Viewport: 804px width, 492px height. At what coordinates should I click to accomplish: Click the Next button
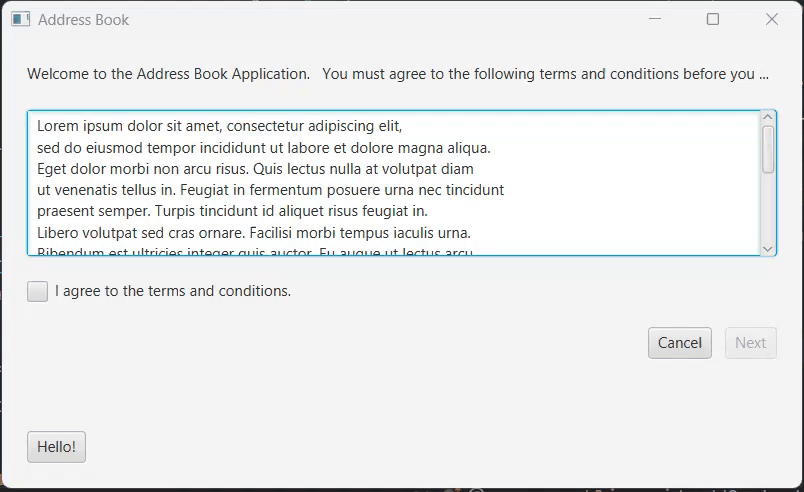[750, 343]
